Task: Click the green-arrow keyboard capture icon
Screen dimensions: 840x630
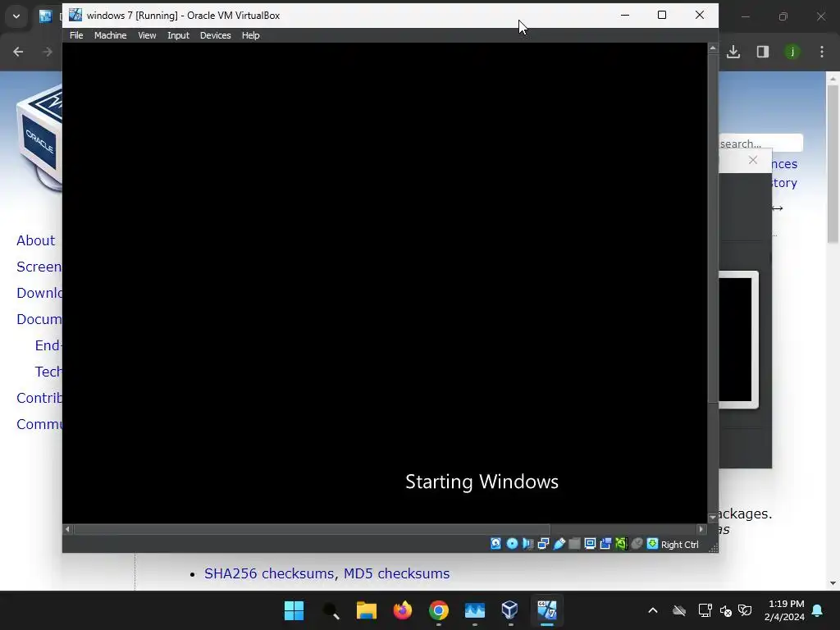Action: 652,544
